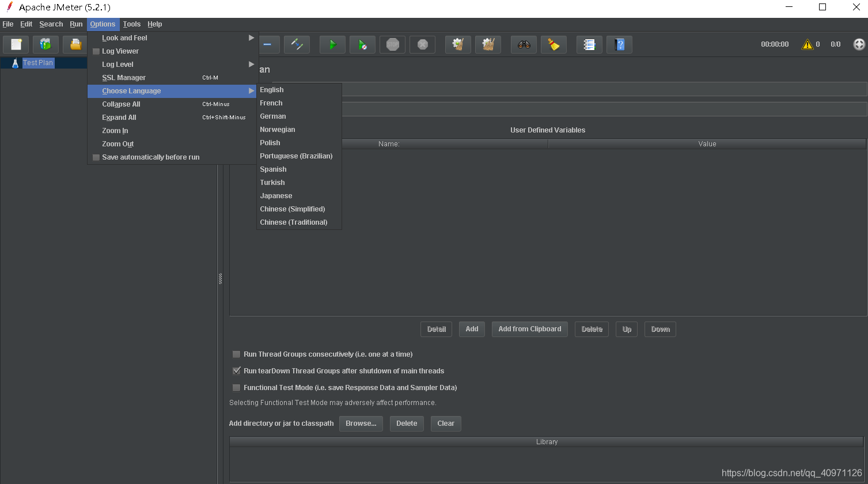Image resolution: width=868 pixels, height=484 pixels.
Task: Select Japanese language
Action: tap(299, 196)
